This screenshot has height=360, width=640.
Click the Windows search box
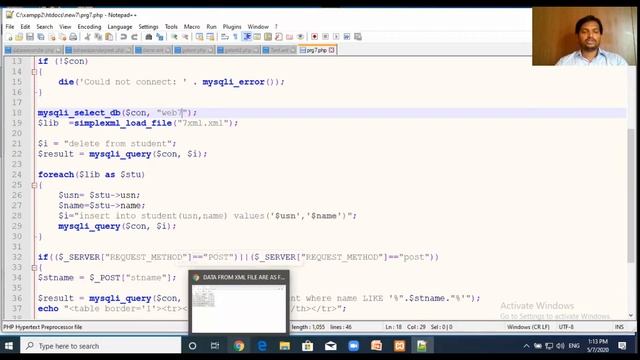tap(101, 346)
